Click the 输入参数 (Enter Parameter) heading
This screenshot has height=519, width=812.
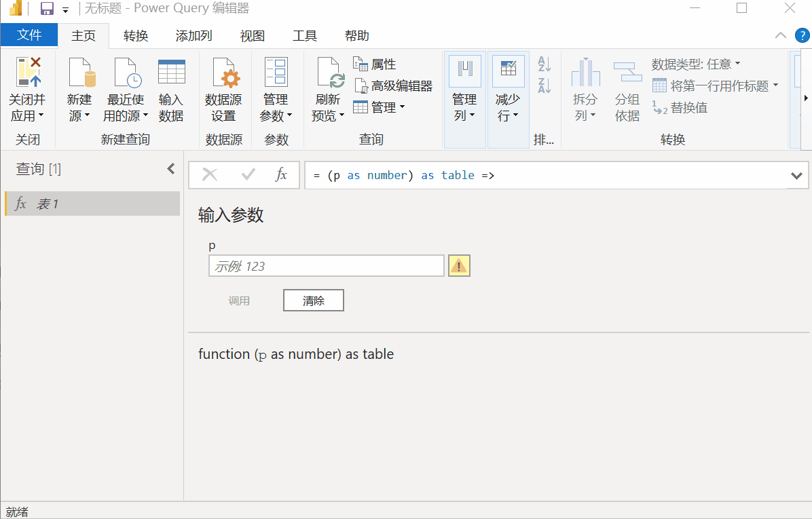231,215
